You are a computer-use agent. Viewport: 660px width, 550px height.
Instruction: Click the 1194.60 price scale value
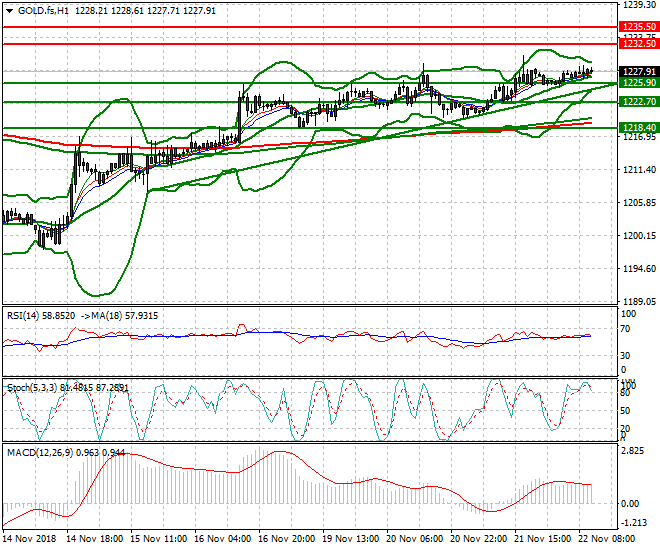[639, 268]
